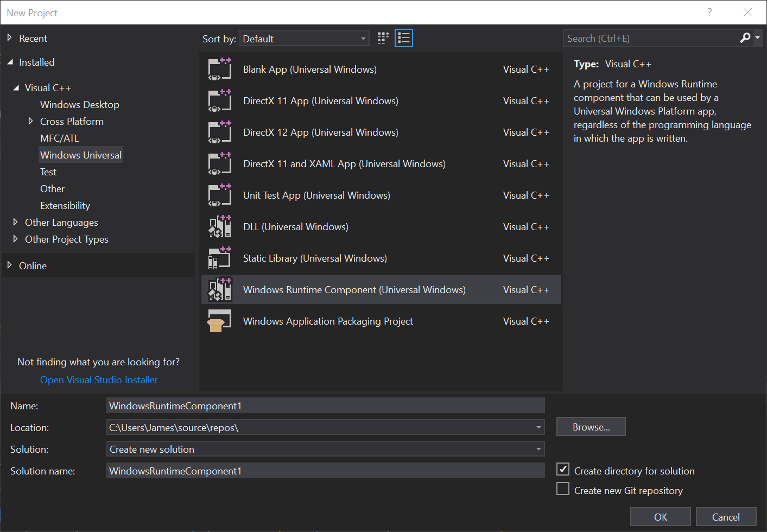767x532 pixels.
Task: Click the search magnifier icon
Action: click(744, 38)
